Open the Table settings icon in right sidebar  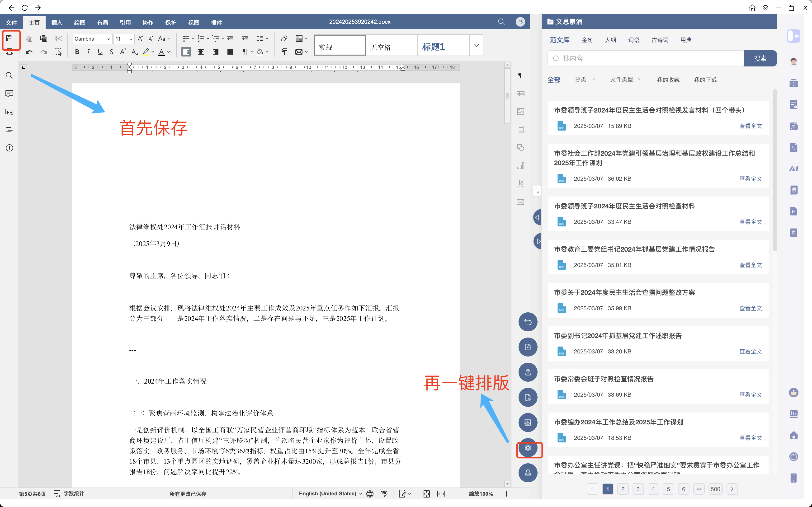tap(520, 94)
